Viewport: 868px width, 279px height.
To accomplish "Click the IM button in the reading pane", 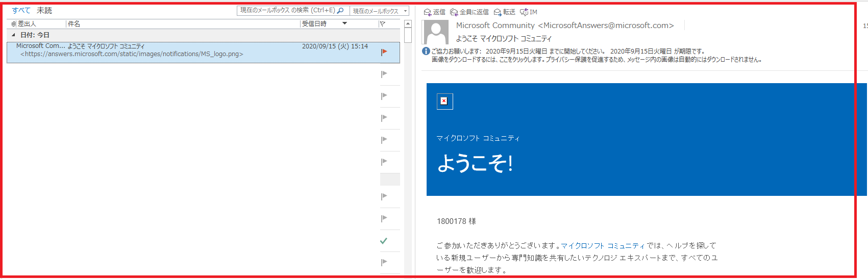I will tap(529, 12).
